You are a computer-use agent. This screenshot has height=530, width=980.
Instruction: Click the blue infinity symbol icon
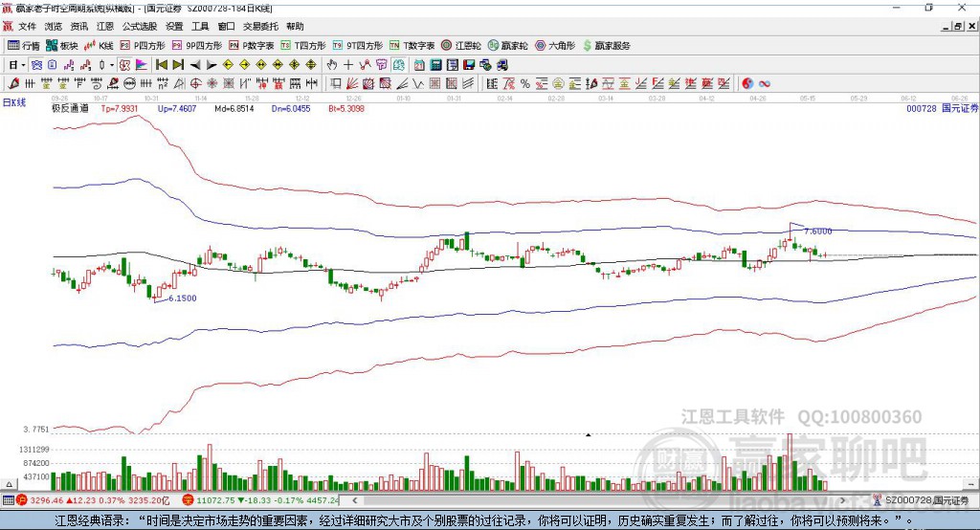(x=765, y=84)
